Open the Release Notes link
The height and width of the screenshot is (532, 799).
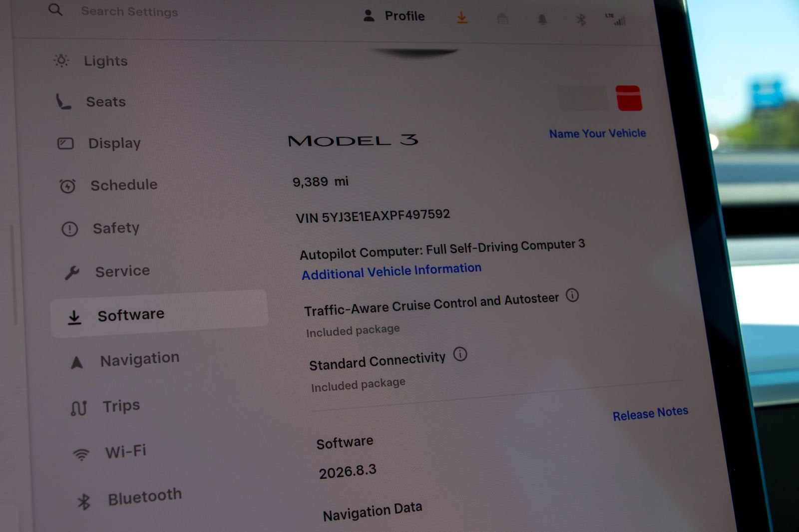point(650,414)
